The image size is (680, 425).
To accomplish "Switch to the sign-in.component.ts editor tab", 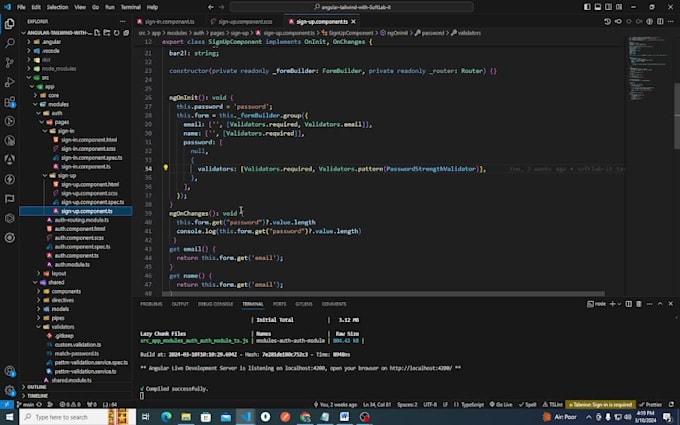I will [x=169, y=21].
